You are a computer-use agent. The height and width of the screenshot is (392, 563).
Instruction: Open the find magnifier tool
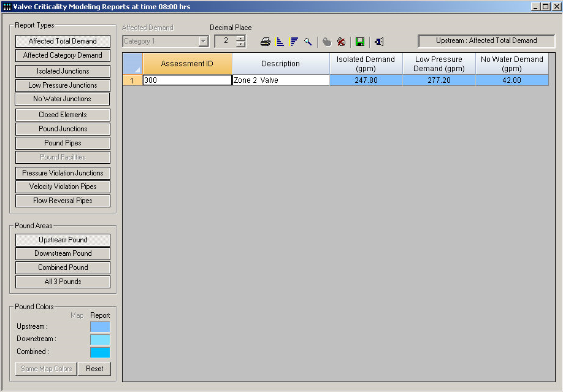click(308, 42)
